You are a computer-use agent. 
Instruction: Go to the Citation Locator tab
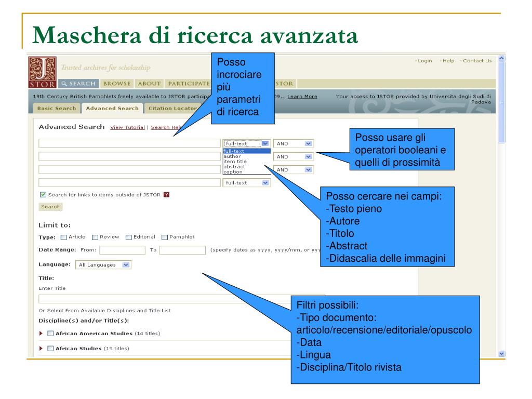(x=173, y=108)
